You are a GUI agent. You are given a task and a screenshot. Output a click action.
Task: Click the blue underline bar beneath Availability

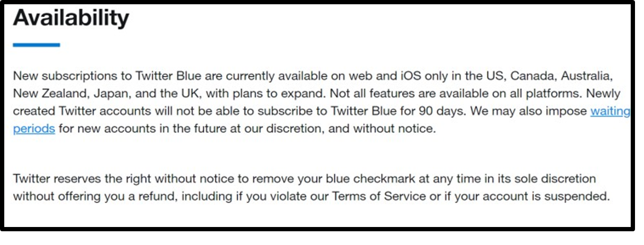click(x=36, y=45)
